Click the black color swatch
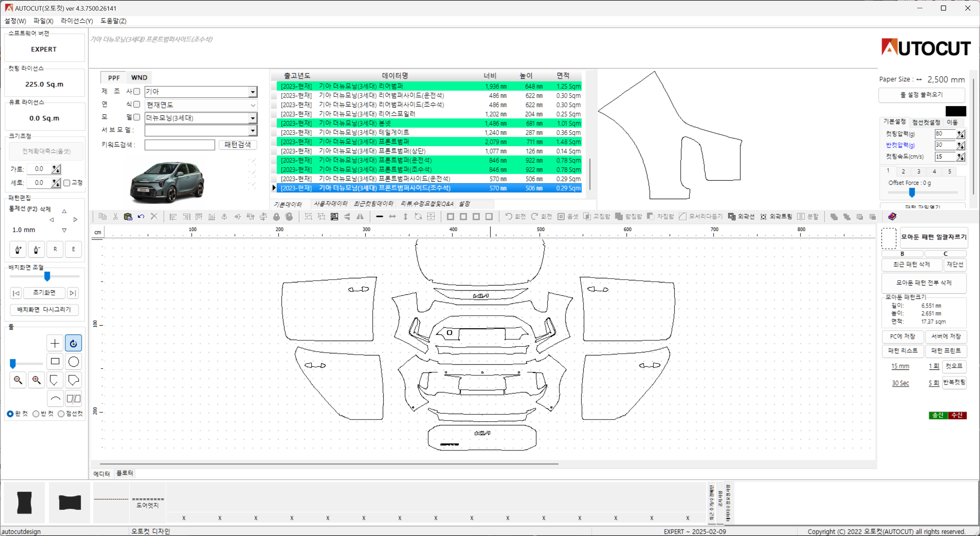Screen dimensions: 980x536 956,111
